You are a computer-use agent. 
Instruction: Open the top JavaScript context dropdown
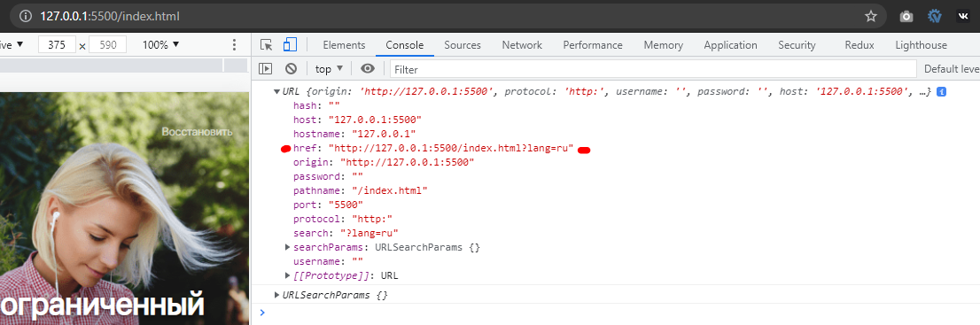pyautogui.click(x=330, y=69)
